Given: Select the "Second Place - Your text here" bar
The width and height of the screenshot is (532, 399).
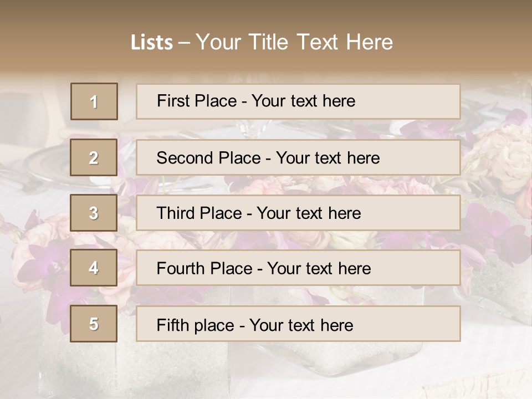Looking at the screenshot, I should (x=298, y=157).
